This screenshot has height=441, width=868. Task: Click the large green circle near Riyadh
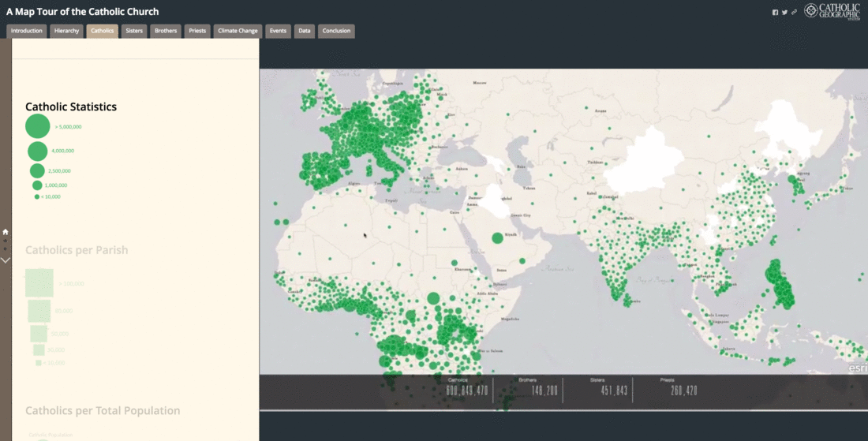pyautogui.click(x=497, y=237)
